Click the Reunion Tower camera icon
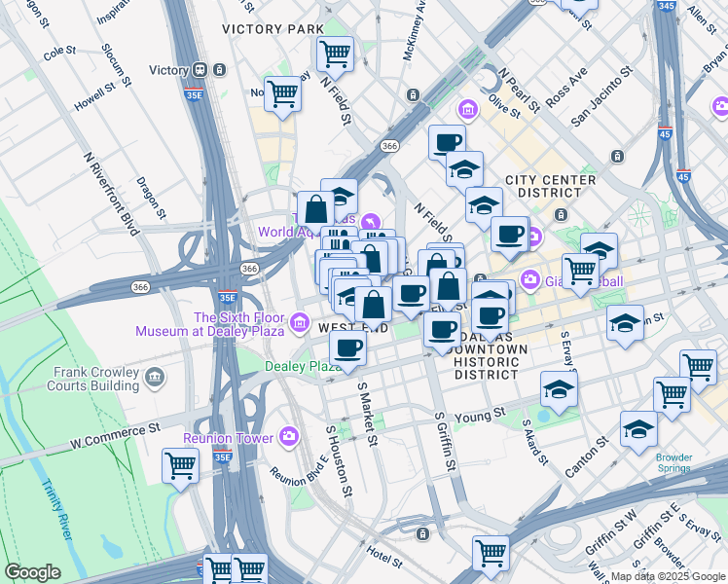 288,437
